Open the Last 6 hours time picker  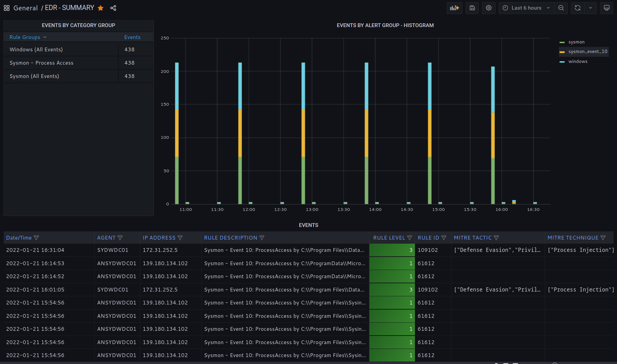[x=526, y=8]
